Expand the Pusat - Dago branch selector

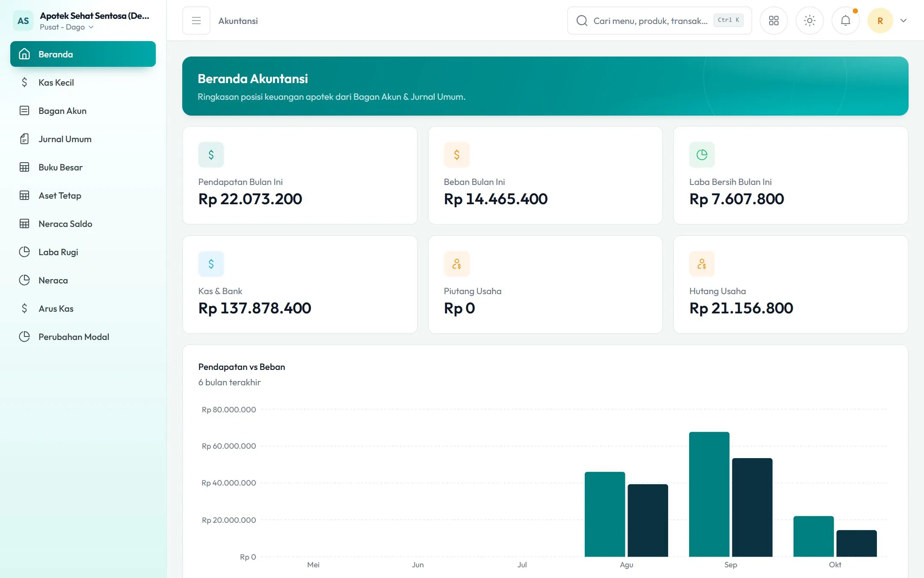67,27
